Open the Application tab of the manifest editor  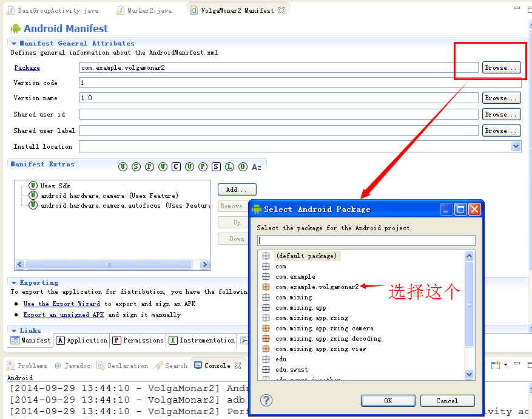82,340
